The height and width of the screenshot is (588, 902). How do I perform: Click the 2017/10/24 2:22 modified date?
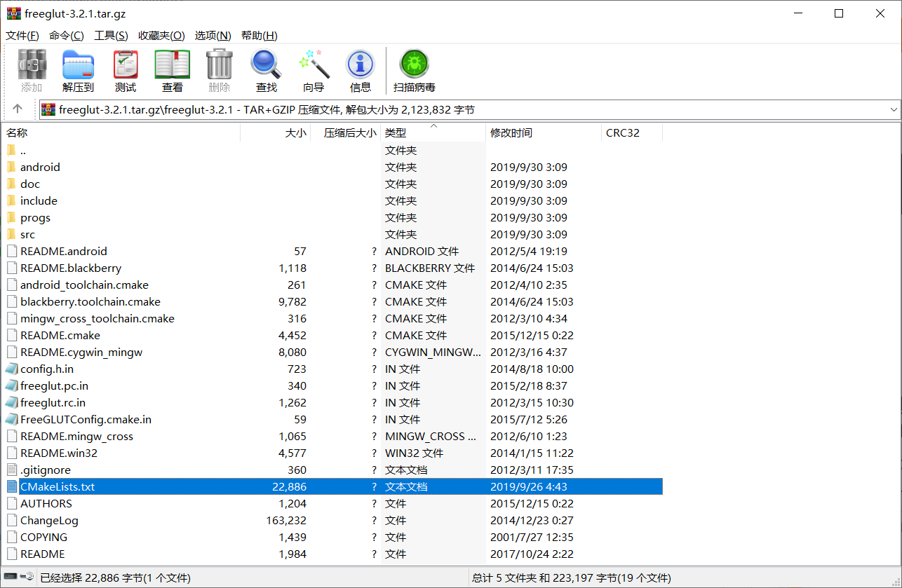click(x=532, y=554)
